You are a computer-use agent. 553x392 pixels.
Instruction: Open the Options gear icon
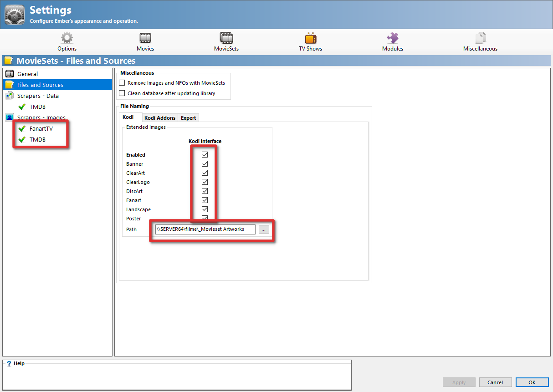(x=67, y=38)
